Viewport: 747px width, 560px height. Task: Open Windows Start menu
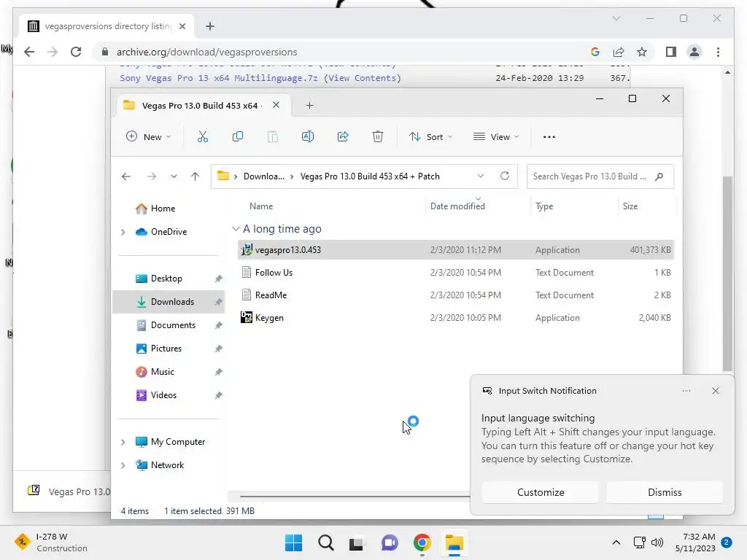click(293, 542)
